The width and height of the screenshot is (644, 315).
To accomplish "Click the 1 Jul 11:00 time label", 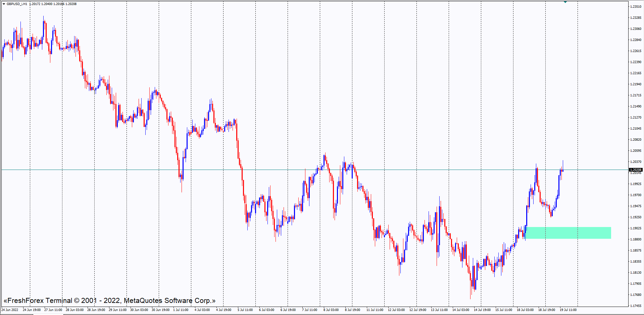I will 181,310.
